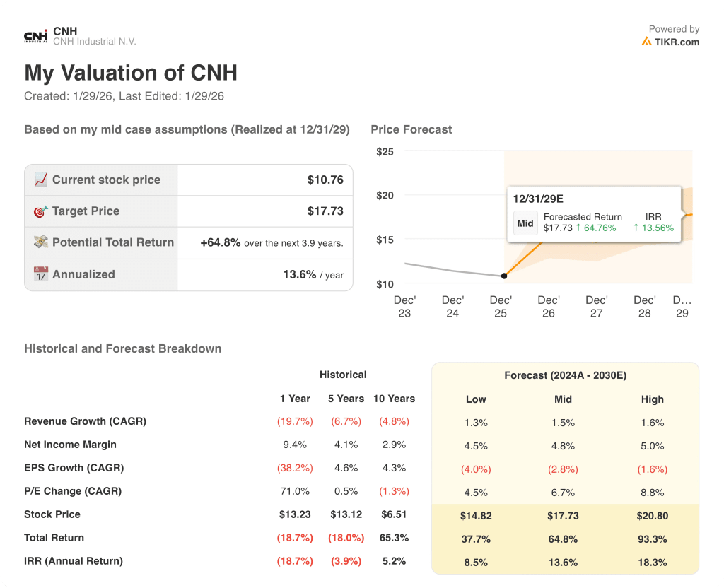The height and width of the screenshot is (588, 724).
Task: Click the Mid stock price cell showing $17.73
Action: point(563,516)
